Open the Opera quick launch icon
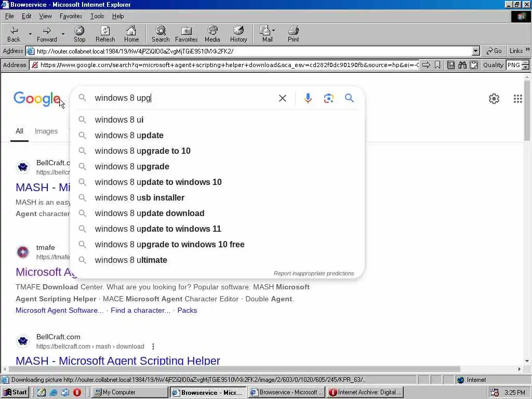 tap(77, 392)
